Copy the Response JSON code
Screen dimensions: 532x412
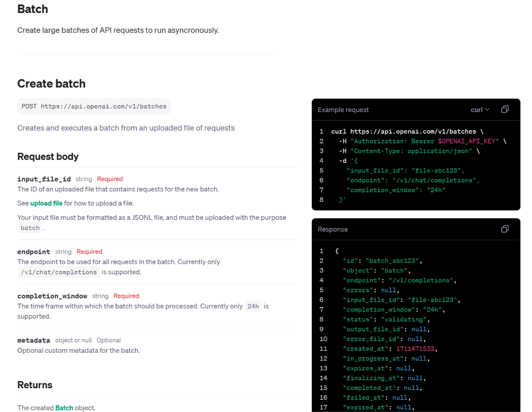[x=505, y=229]
